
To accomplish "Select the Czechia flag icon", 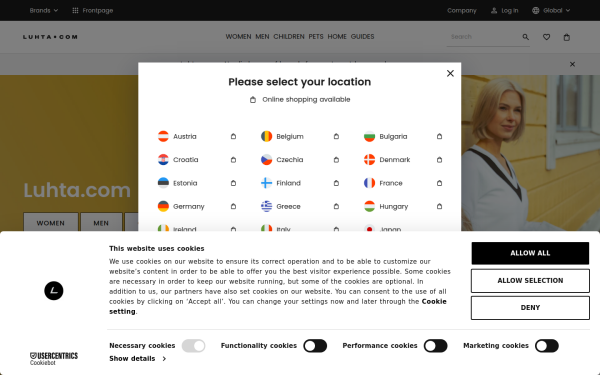I will [x=266, y=160].
